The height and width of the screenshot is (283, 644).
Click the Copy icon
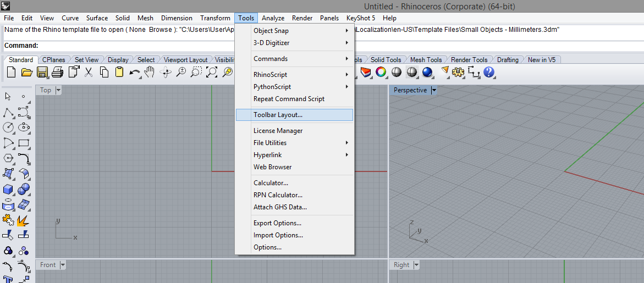point(104,72)
